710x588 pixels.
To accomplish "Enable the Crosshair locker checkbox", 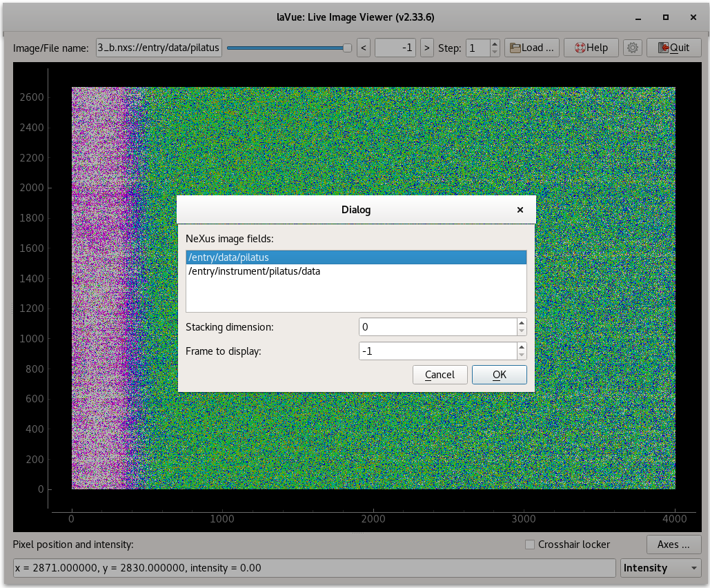I will (x=530, y=545).
